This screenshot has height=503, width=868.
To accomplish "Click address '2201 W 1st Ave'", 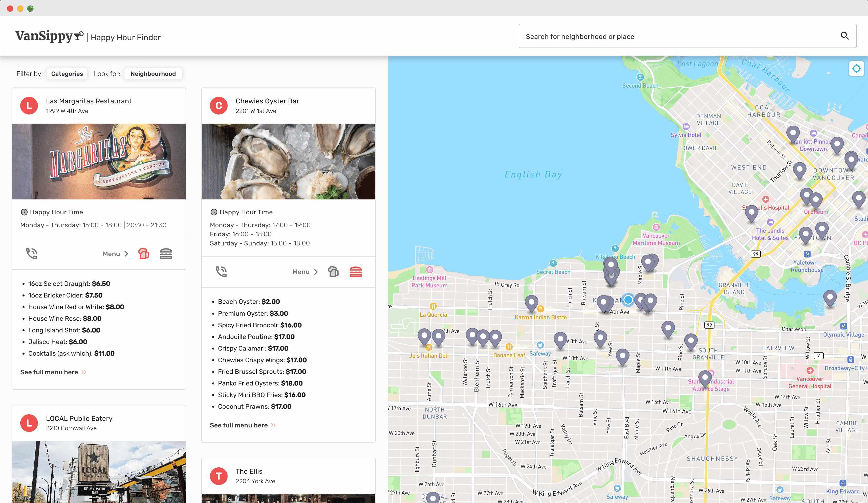I will pos(256,111).
